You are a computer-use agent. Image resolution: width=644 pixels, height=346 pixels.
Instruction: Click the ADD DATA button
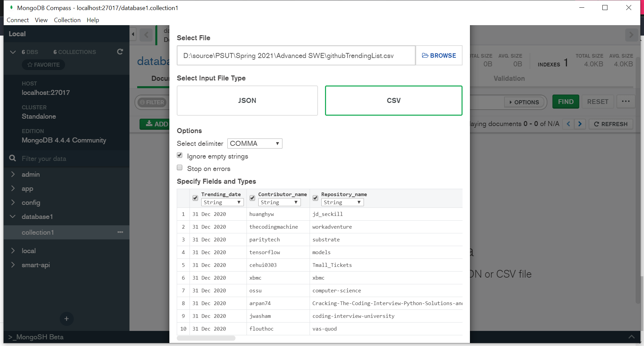pyautogui.click(x=155, y=124)
